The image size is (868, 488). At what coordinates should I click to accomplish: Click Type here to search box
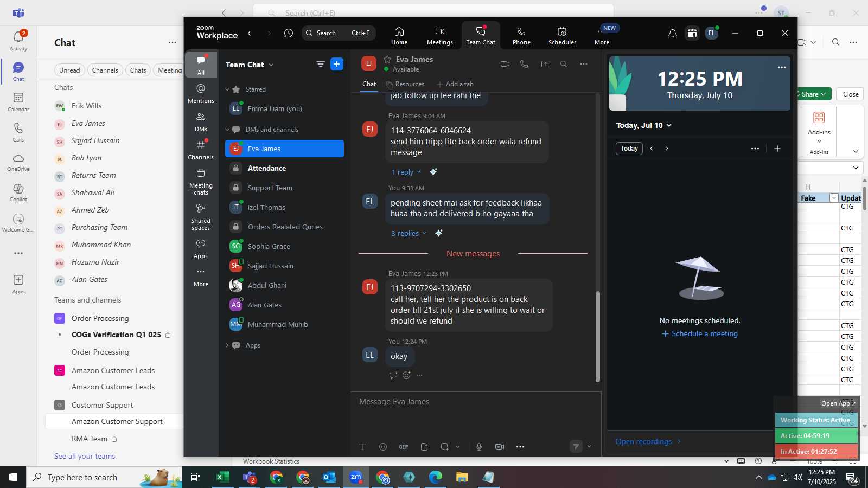[104, 477]
